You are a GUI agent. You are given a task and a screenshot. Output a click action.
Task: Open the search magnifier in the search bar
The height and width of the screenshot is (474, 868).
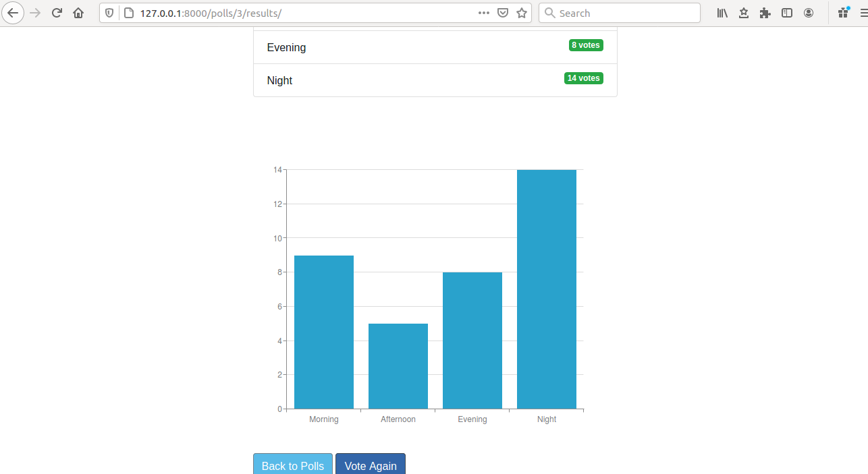549,13
